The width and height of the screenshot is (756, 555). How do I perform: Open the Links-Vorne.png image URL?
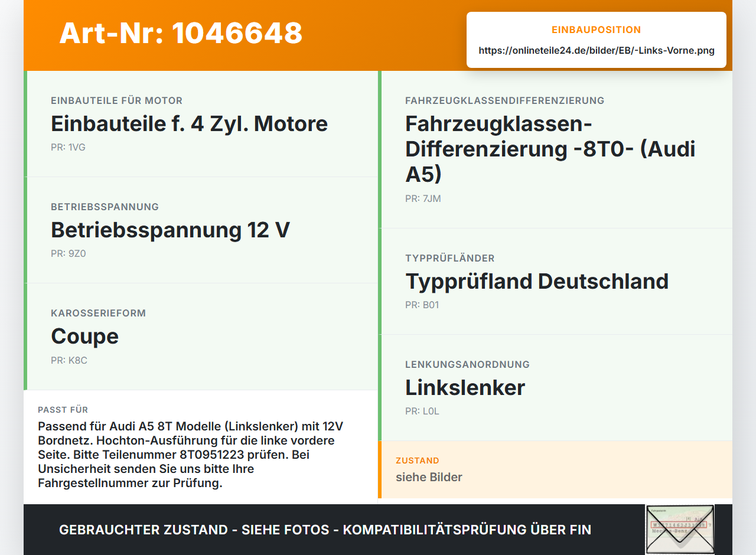click(597, 51)
